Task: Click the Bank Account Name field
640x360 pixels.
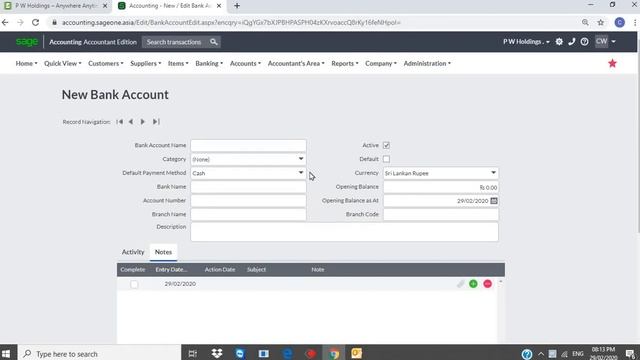Action: point(248,145)
